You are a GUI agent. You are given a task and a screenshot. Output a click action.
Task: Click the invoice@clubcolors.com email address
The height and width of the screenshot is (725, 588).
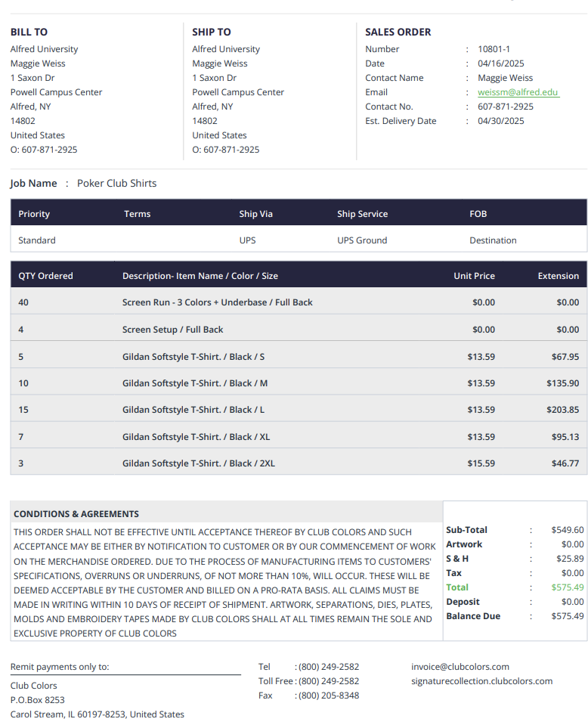460,667
